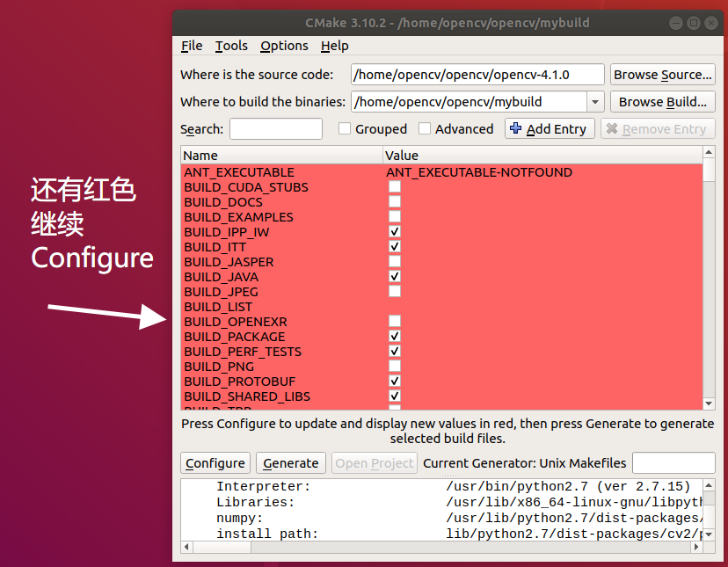
Task: Uncheck the BUILD_PACKAGE checkbox
Action: [x=395, y=336]
